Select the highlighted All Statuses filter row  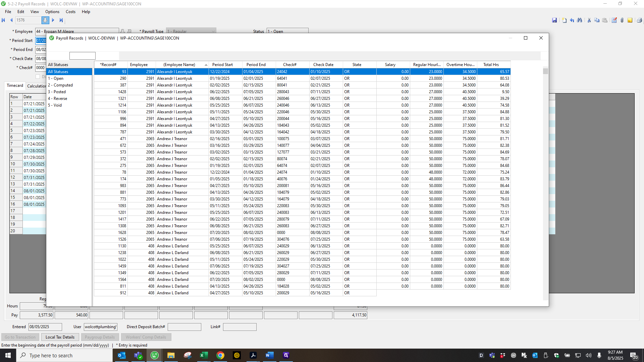click(69, 72)
